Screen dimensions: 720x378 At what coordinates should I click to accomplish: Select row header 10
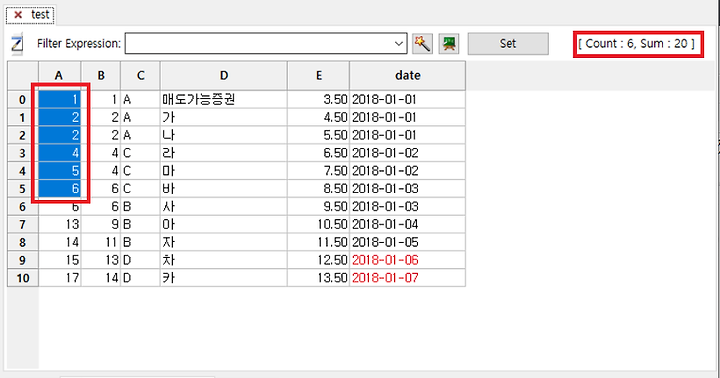[23, 278]
